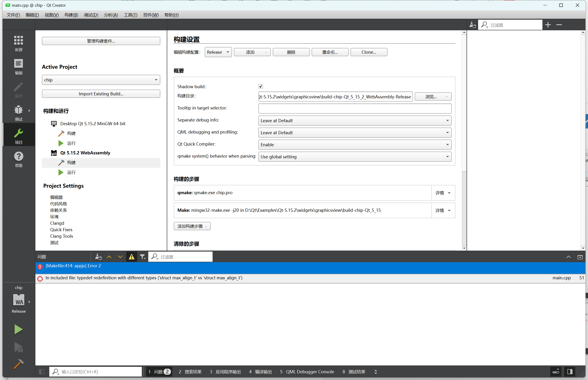Click the Tooltip in target selector field
This screenshot has width=588, height=380.
[x=355, y=109]
